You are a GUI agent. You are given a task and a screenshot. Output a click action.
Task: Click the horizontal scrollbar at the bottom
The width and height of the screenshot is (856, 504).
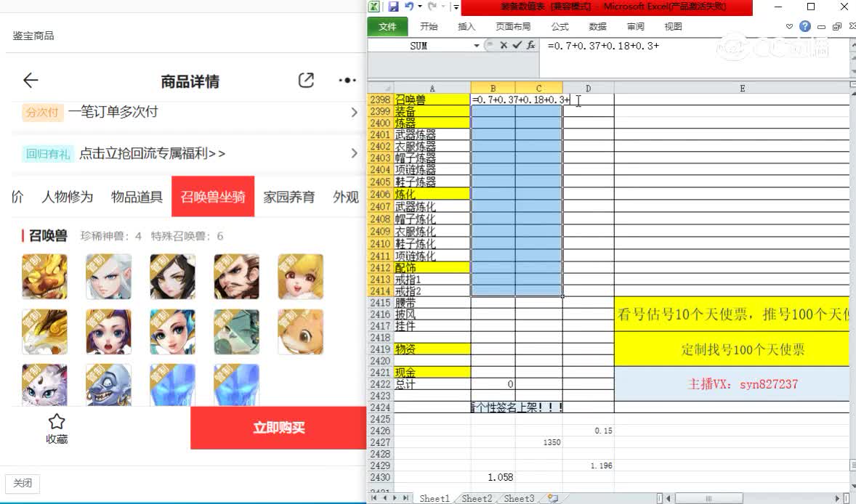click(708, 498)
